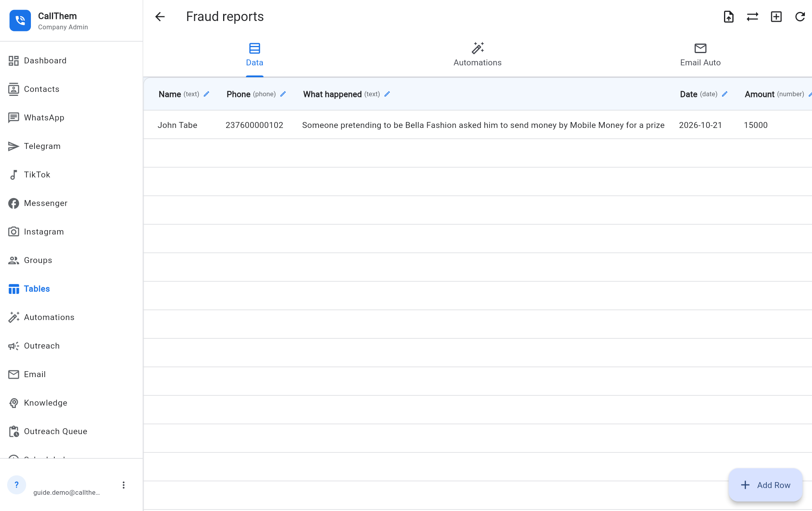812x511 pixels.
Task: Open Telegram in the sidebar
Action: (x=71, y=146)
